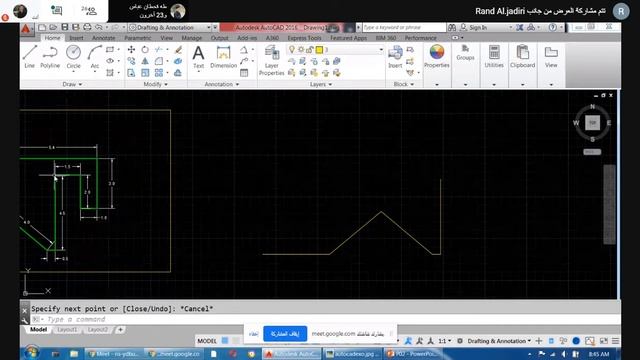
Task: Activate the Rotate tool
Action: coord(145,50)
